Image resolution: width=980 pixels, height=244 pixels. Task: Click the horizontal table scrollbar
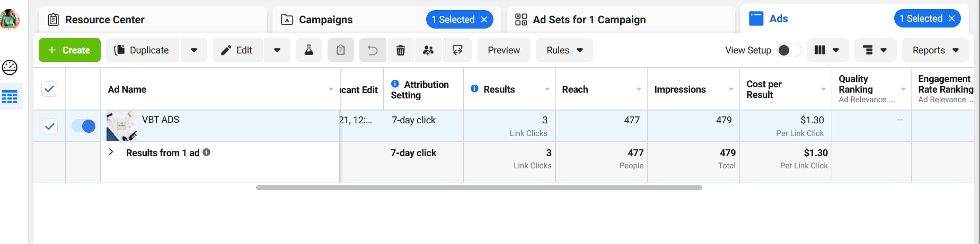[479, 187]
